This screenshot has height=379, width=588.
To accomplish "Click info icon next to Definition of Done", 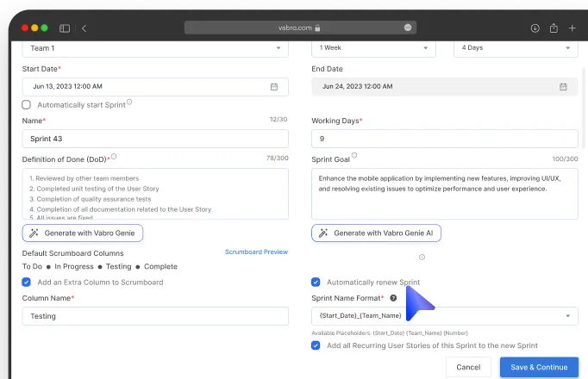I will [114, 157].
